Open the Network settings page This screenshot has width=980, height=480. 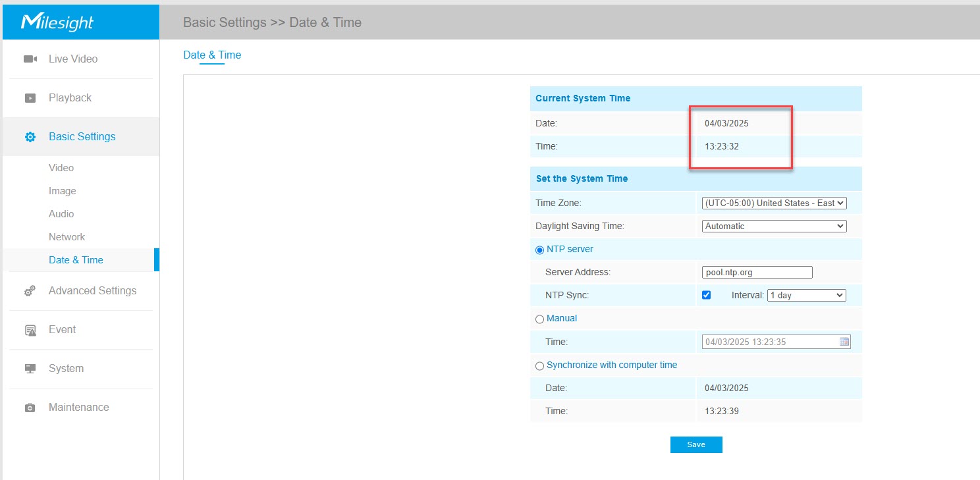click(x=67, y=236)
